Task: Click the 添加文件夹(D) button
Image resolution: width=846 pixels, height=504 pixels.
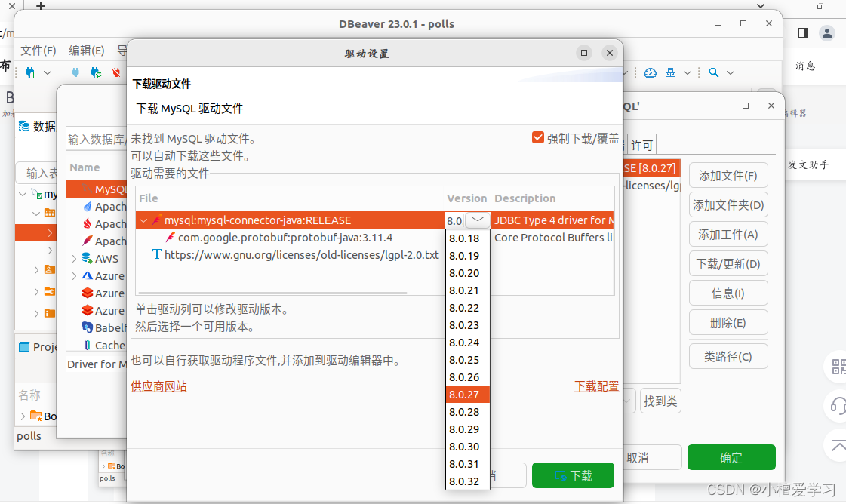Action: (x=728, y=205)
